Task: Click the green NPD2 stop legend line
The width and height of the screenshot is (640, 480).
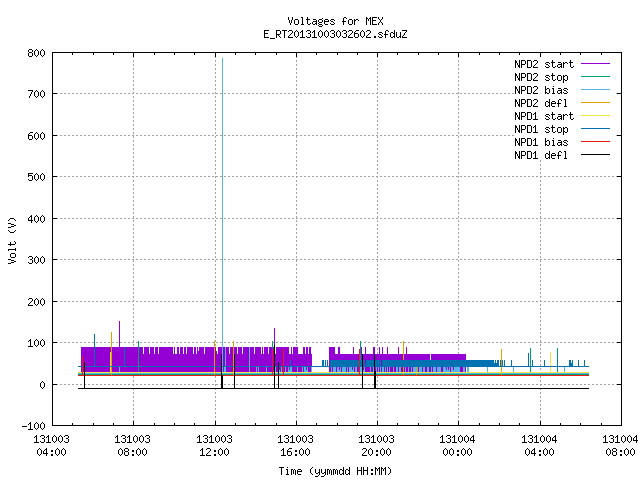Action: (595, 77)
